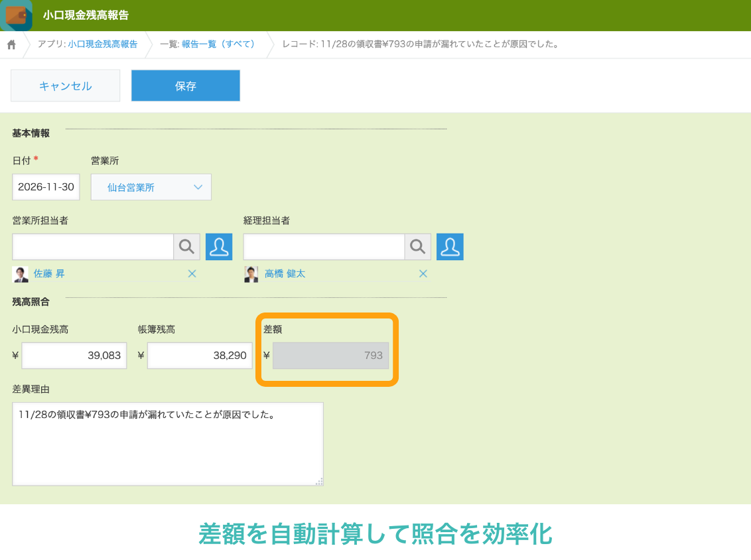This screenshot has height=560, width=751.
Task: Open 小口現金残高報告 app link
Action: pyautogui.click(x=102, y=44)
